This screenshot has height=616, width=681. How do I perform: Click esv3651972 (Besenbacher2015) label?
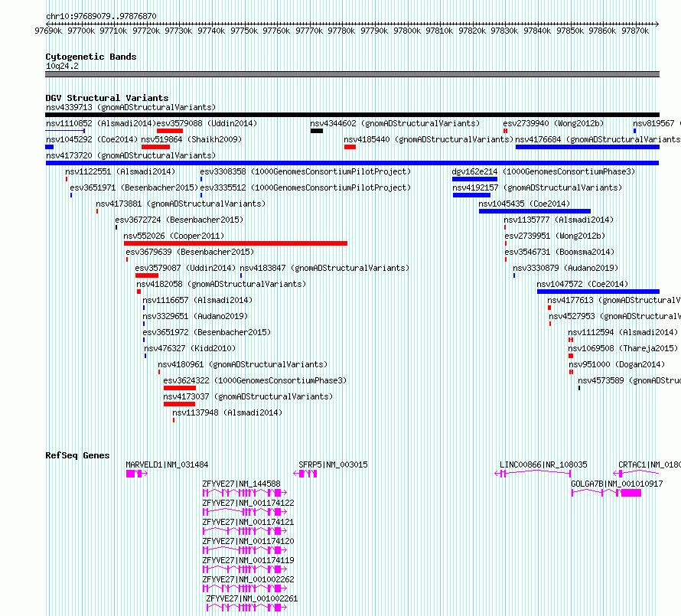coord(207,332)
